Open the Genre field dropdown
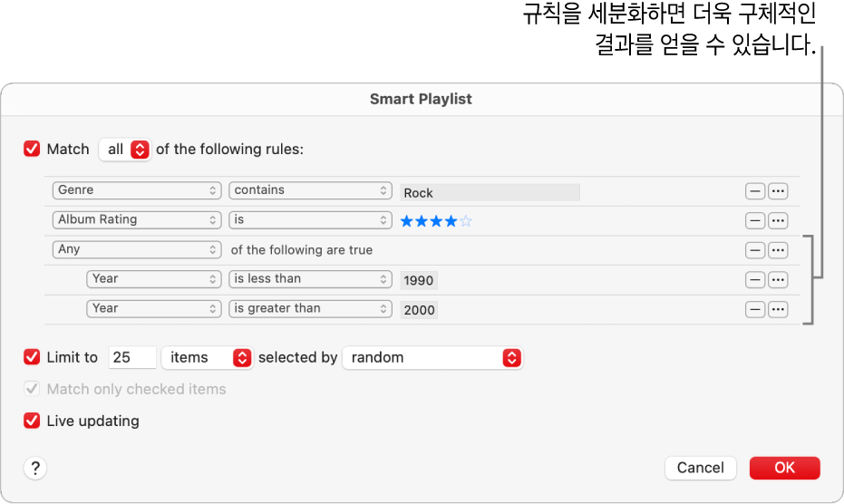Viewport: 844px width, 504px height. coord(137,190)
